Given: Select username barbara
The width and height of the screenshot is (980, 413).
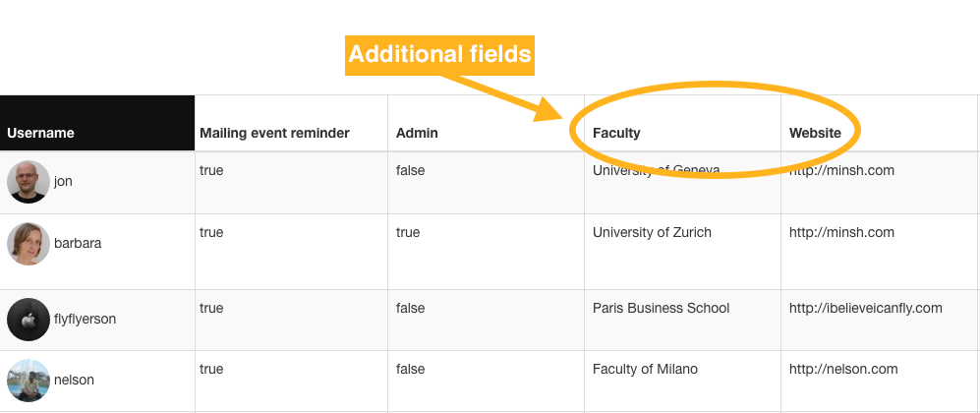Looking at the screenshot, I should (78, 244).
